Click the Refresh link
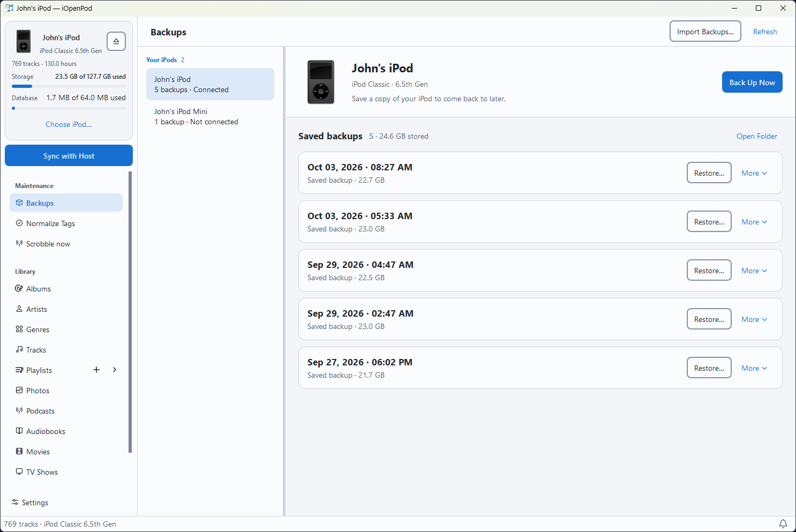 (765, 32)
